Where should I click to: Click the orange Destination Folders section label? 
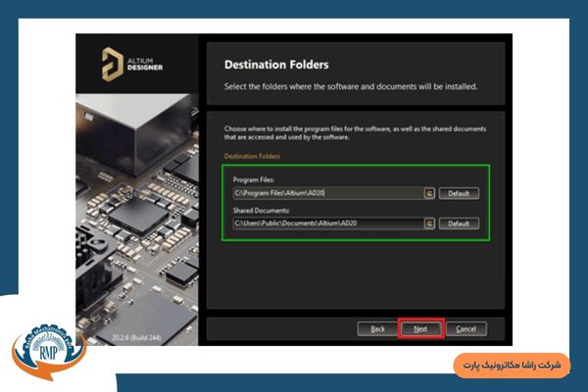point(252,156)
